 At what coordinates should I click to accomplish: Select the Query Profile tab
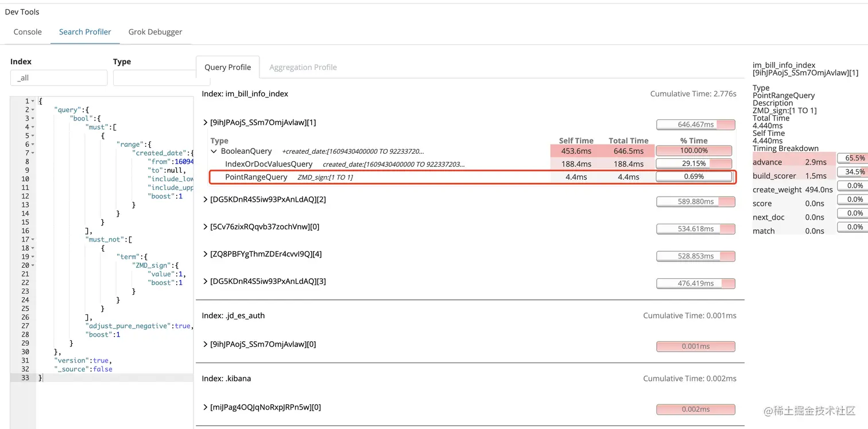pos(228,67)
